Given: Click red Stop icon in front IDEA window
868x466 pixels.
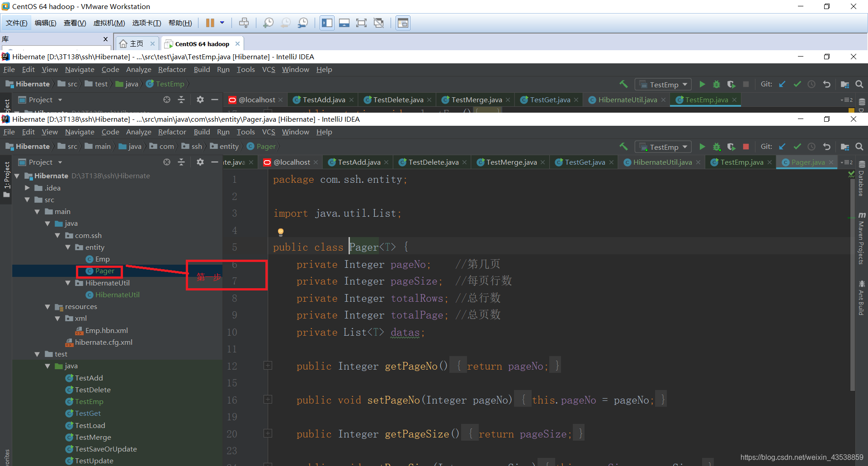Looking at the screenshot, I should pos(746,147).
